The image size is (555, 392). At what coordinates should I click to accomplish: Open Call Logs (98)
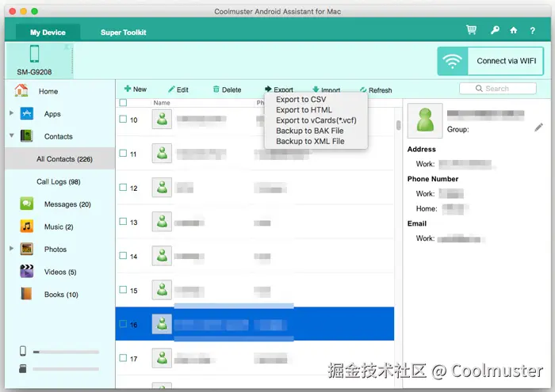pos(59,181)
